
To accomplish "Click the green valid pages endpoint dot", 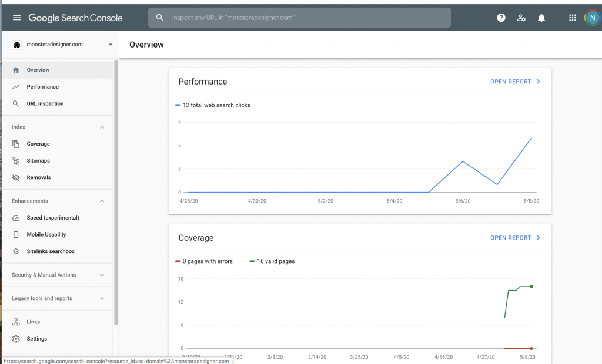I will (x=531, y=287).
